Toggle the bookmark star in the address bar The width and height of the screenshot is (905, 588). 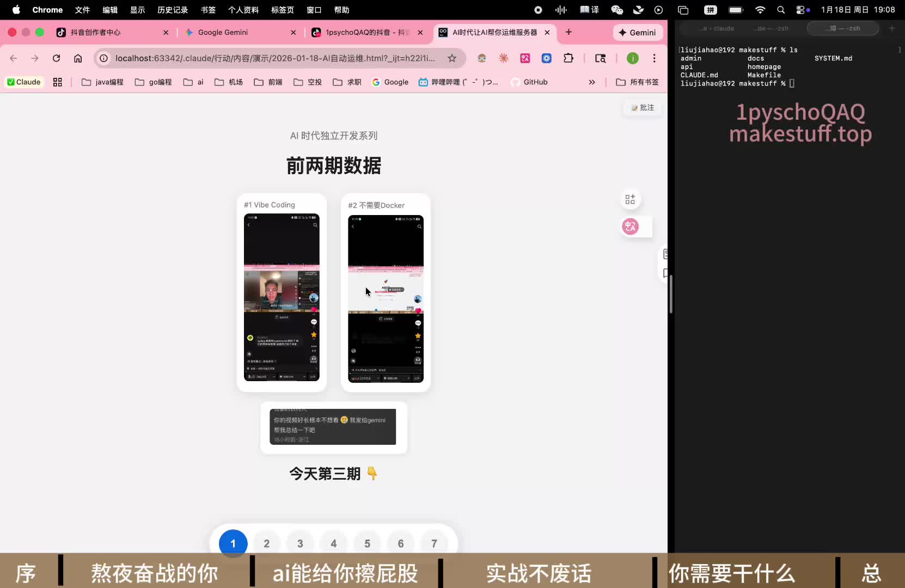[x=453, y=58]
